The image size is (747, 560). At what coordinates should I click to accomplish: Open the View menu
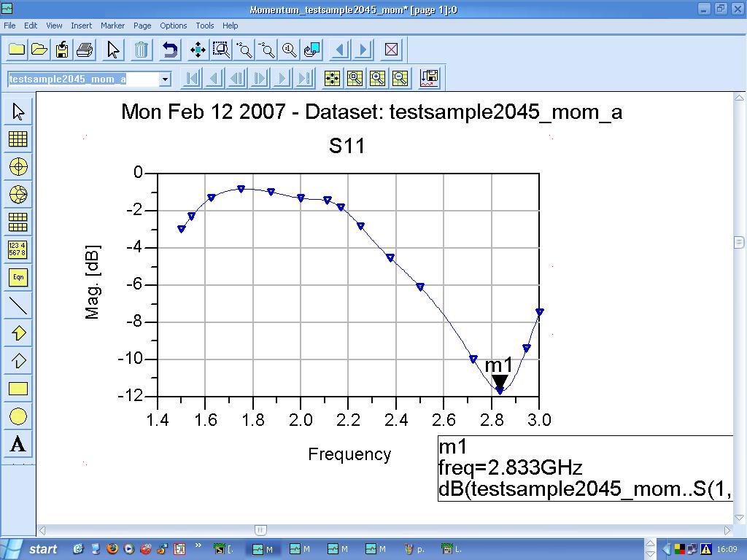[54, 26]
